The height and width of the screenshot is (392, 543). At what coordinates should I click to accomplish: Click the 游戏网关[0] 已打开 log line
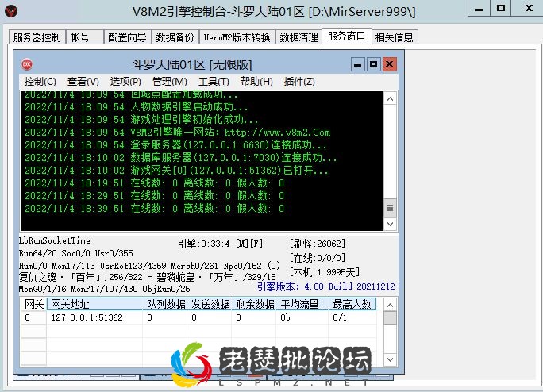click(176, 170)
